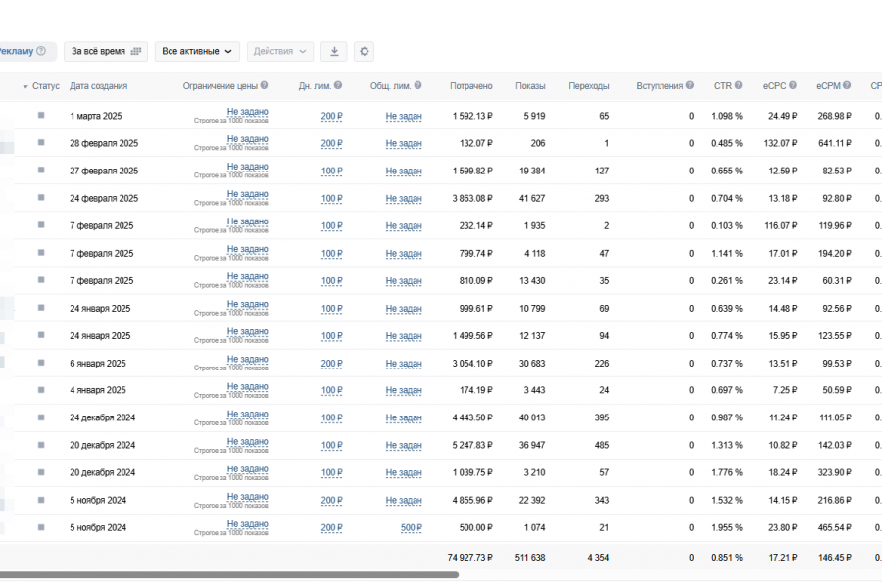Click spent amount 5 247.83 ₽ cell
This screenshot has height=588, width=882.
click(472, 445)
